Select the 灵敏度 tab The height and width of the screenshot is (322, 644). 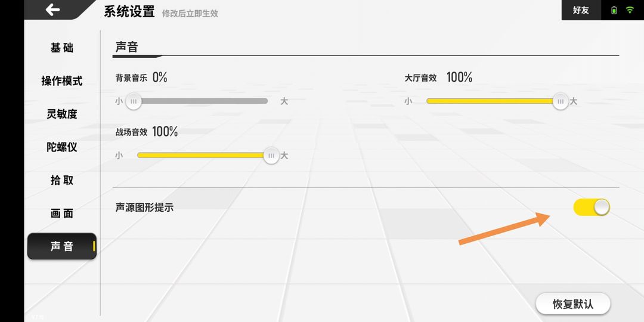[x=62, y=114]
